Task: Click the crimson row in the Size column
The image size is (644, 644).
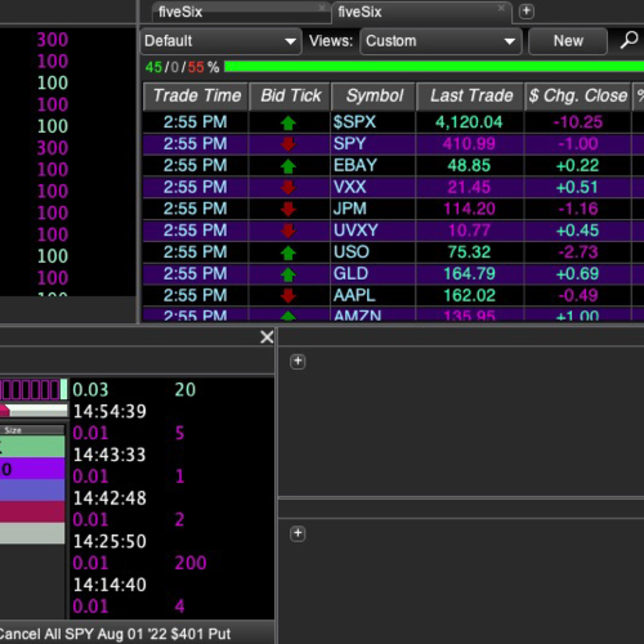Action: pyautogui.click(x=32, y=512)
